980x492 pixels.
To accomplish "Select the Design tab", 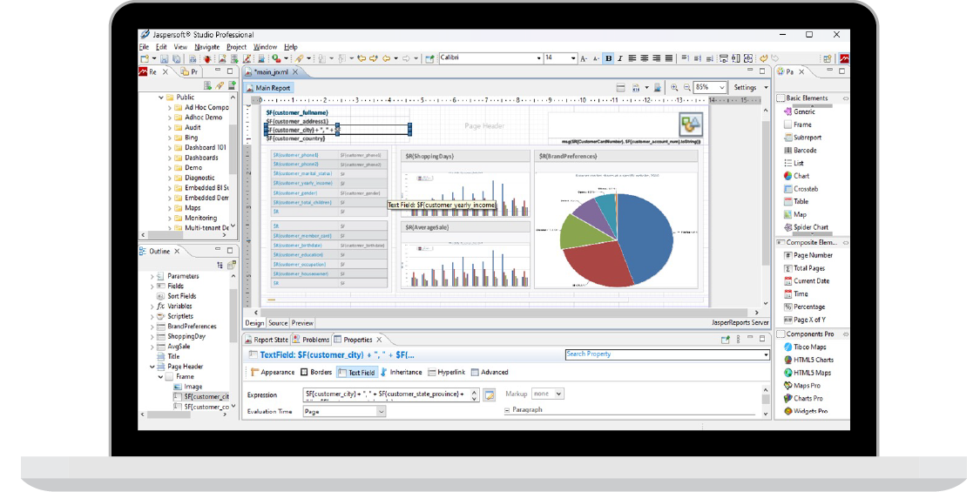I will (254, 323).
